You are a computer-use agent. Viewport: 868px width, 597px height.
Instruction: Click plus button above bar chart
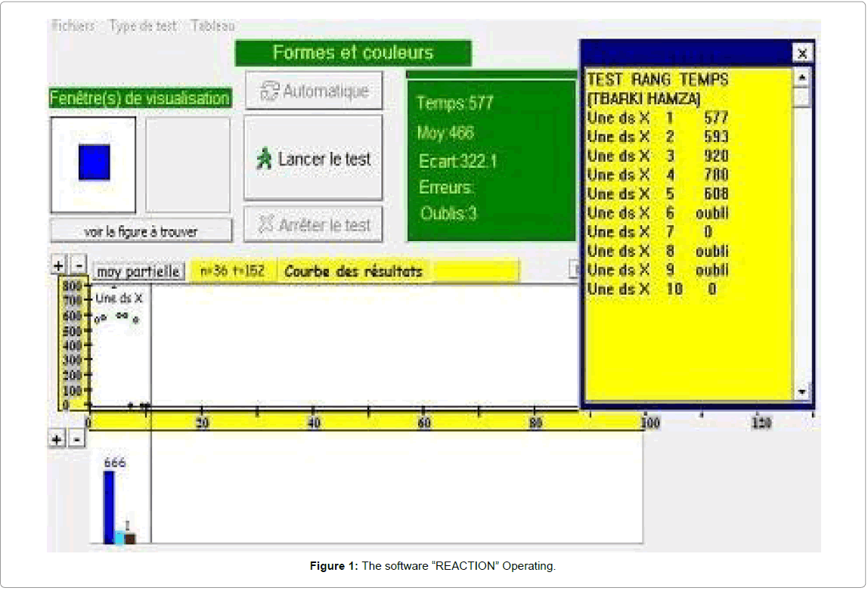[x=57, y=439]
